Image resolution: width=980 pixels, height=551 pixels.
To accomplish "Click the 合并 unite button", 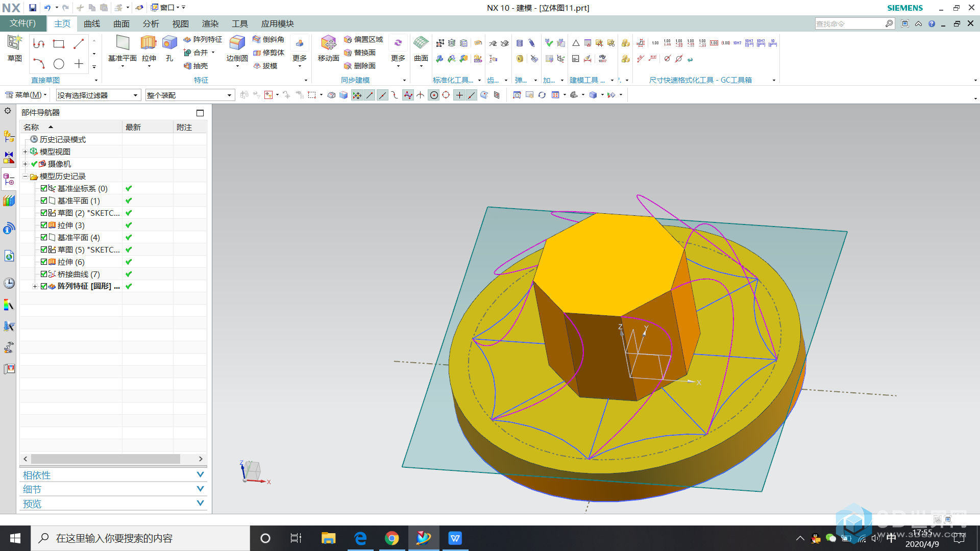I will click(x=199, y=53).
